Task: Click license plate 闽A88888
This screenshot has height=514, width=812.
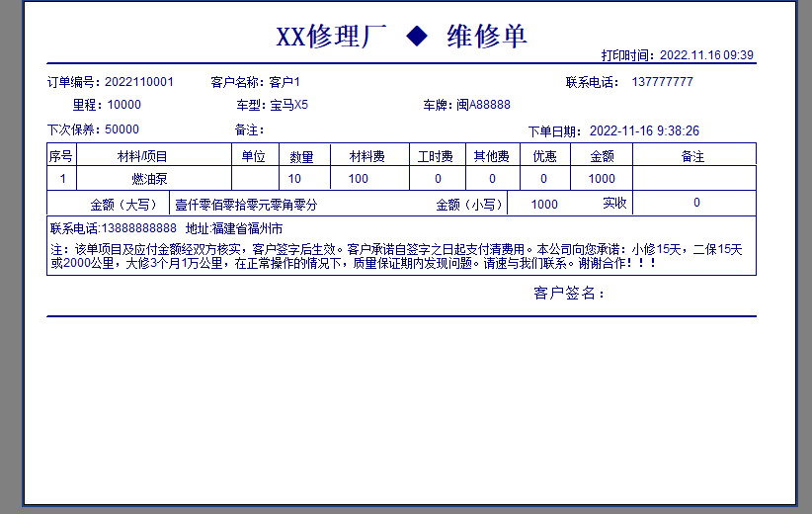Action: pyautogui.click(x=483, y=105)
